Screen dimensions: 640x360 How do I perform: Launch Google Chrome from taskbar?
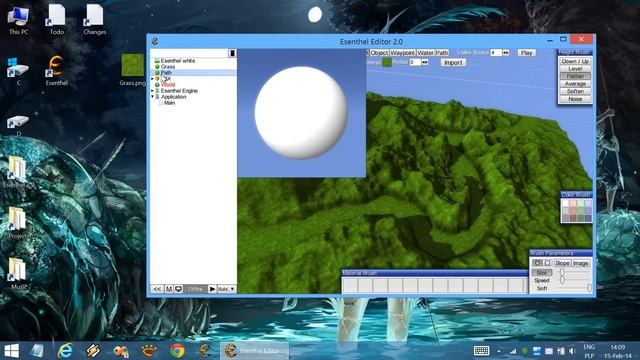tap(177, 351)
